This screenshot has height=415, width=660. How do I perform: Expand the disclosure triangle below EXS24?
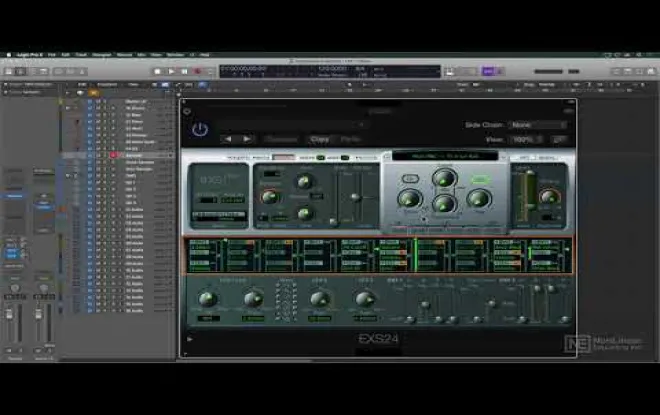190,339
